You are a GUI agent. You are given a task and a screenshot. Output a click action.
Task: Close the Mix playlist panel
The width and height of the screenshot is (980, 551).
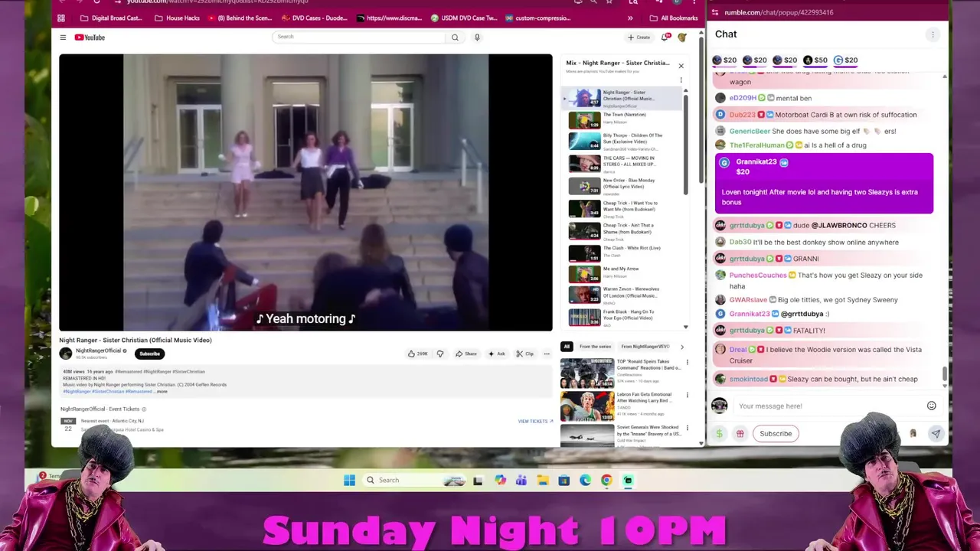coord(681,66)
